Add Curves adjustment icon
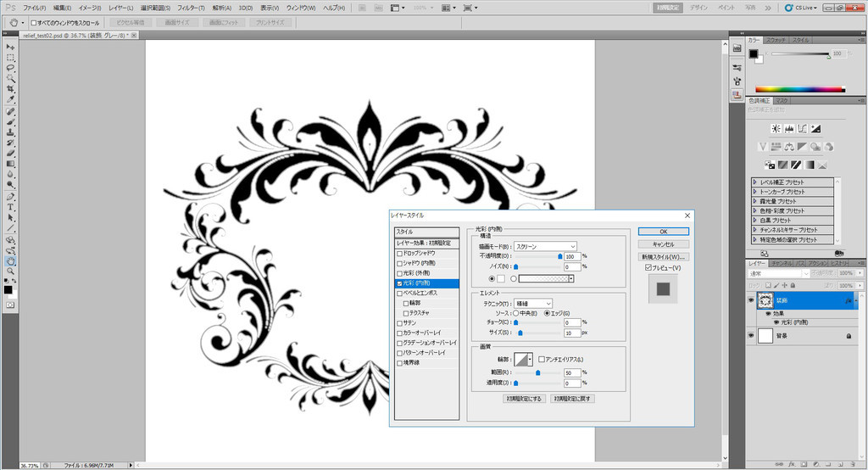Screen dimensions: 868x470 tap(803, 129)
